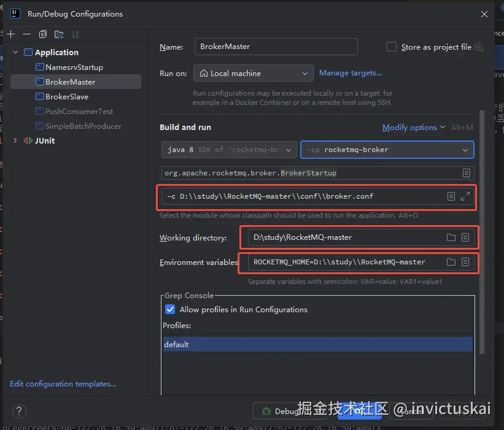
Task: Add a new configuration with plus icon
Action: [11, 34]
